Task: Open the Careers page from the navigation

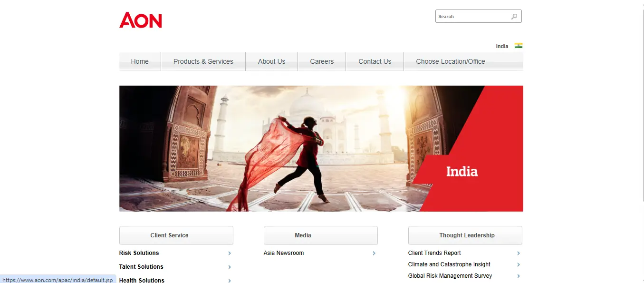Action: [322, 61]
